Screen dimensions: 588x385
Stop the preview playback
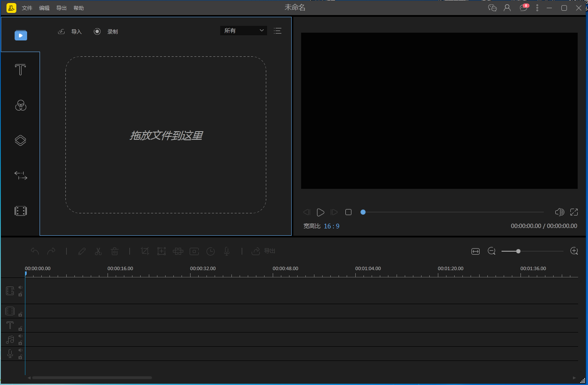(x=348, y=212)
